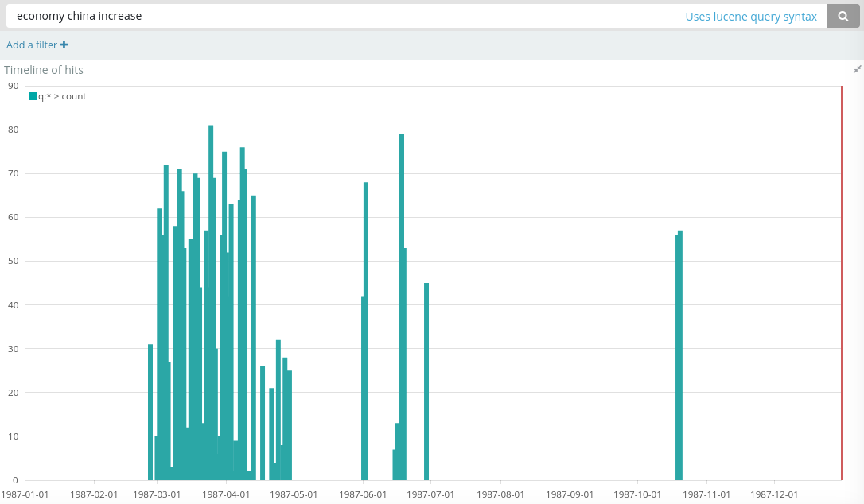Toggle the 'q:* > count' legend swatch

pos(33,96)
